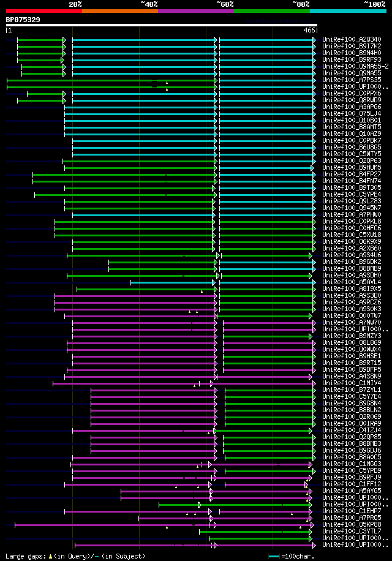Select the UniRef100_C0PBK7 label
The width and height of the screenshot is (392, 561).
[352, 141]
